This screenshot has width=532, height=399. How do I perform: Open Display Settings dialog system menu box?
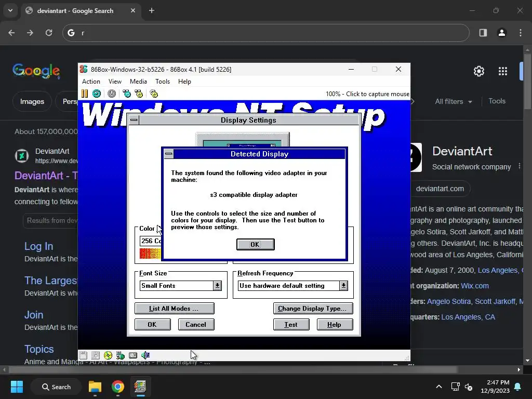coord(134,120)
